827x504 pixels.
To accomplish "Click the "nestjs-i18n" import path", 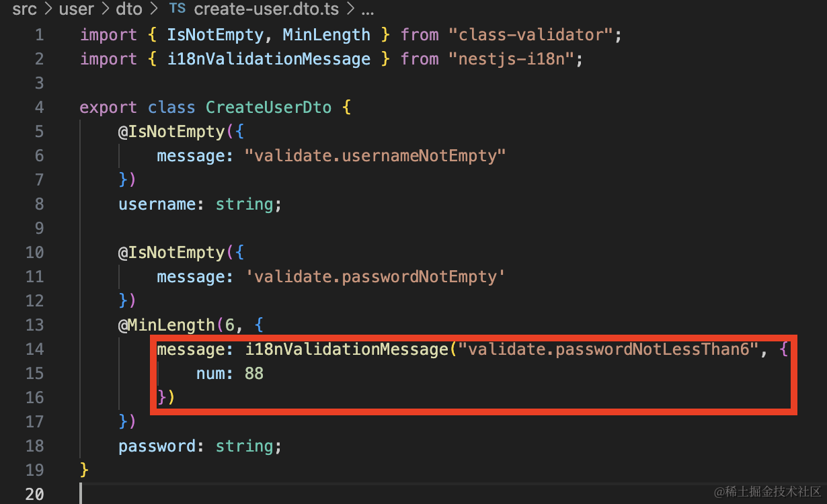I will [x=510, y=59].
